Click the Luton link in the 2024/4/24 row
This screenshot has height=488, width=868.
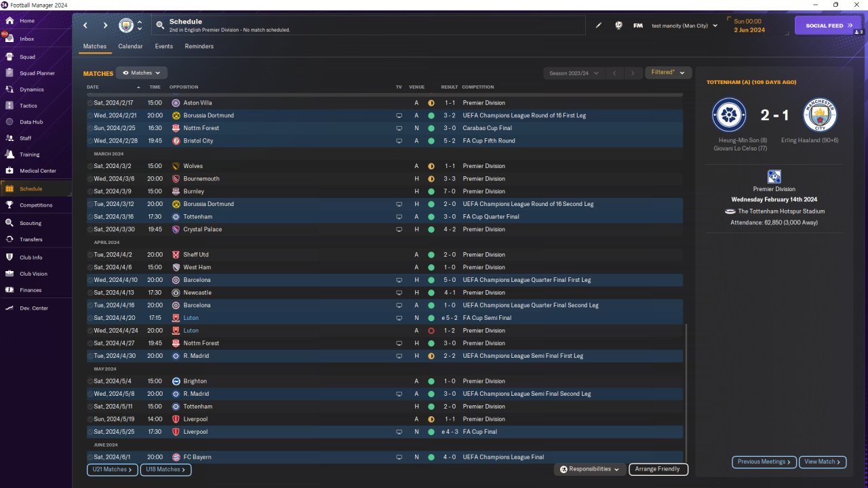pos(191,331)
